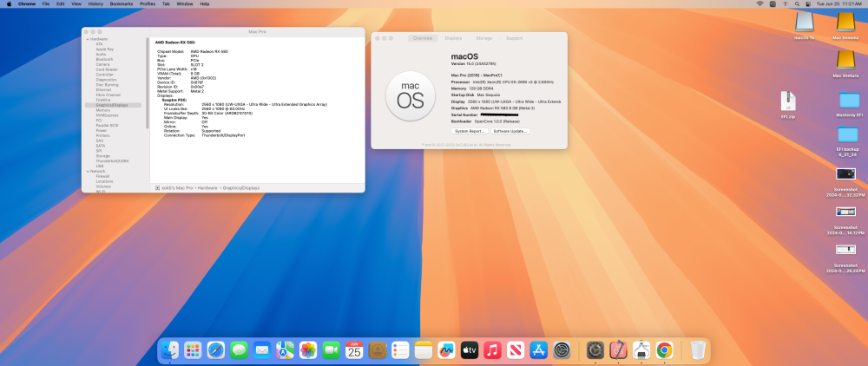Open the Trash in the Dock

click(x=698, y=350)
